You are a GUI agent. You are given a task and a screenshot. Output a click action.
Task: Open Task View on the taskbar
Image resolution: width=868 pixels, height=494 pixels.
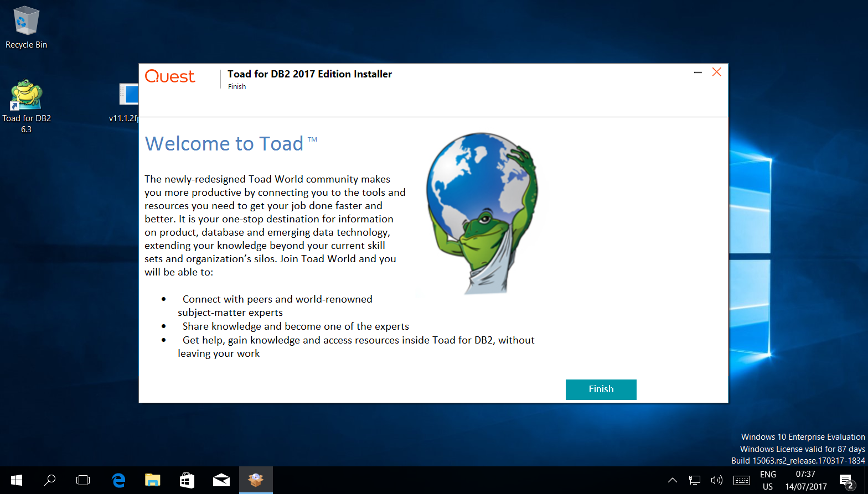click(x=83, y=480)
